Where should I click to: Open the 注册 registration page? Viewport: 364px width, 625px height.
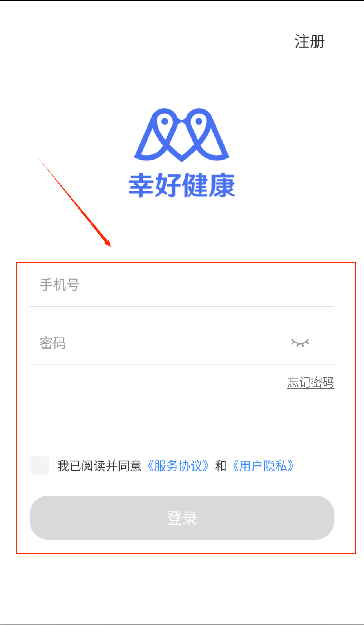tap(310, 42)
